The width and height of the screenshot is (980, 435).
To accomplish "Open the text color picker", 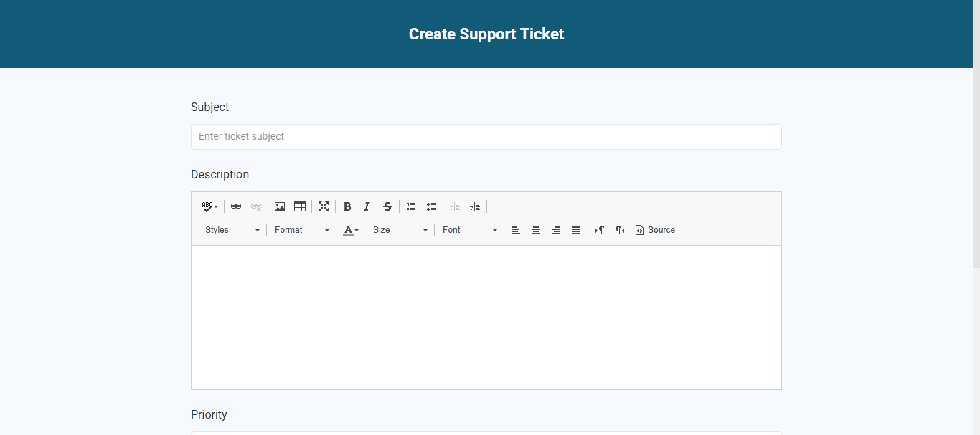I will point(350,230).
